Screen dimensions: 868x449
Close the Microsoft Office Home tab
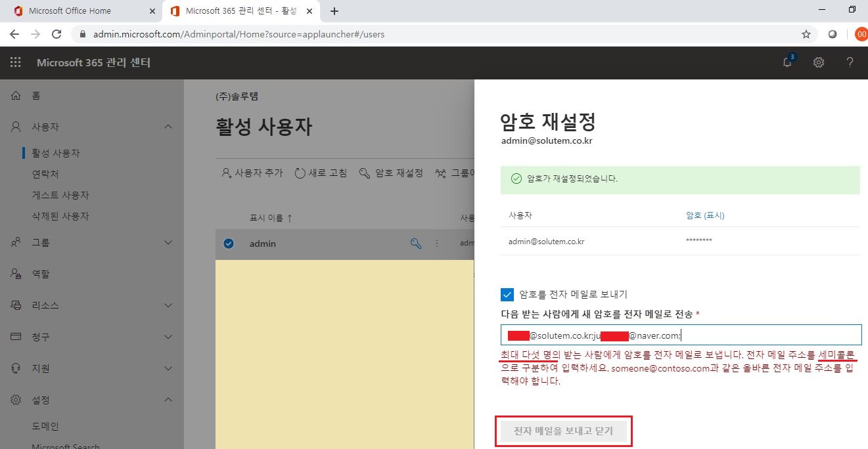pos(152,11)
